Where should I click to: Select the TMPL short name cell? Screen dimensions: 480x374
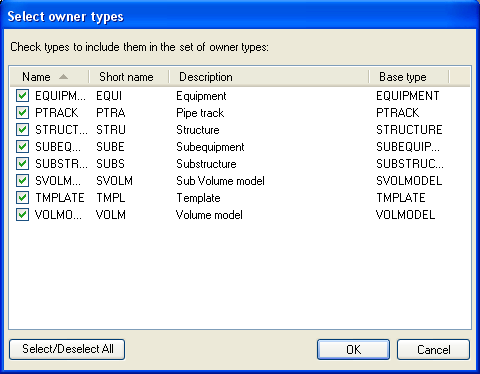111,198
